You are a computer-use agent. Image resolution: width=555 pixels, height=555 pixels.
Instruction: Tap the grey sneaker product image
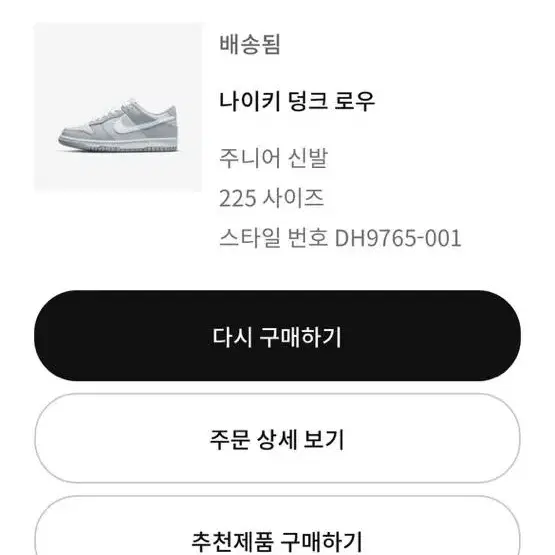pos(118,126)
